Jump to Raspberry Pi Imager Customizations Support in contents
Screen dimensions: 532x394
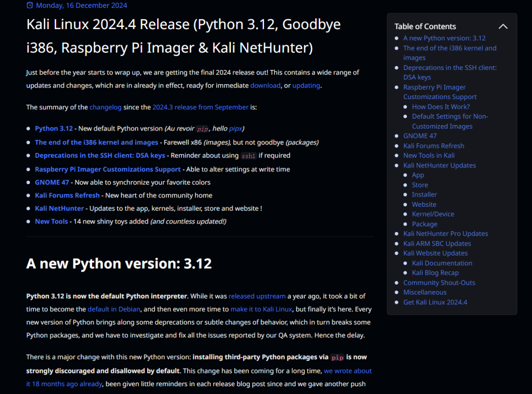click(x=440, y=92)
